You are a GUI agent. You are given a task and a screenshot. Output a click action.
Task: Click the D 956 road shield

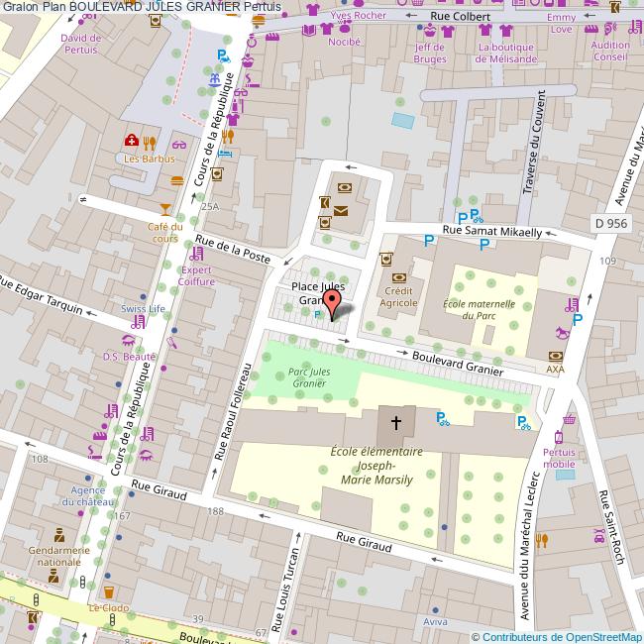tap(611, 224)
